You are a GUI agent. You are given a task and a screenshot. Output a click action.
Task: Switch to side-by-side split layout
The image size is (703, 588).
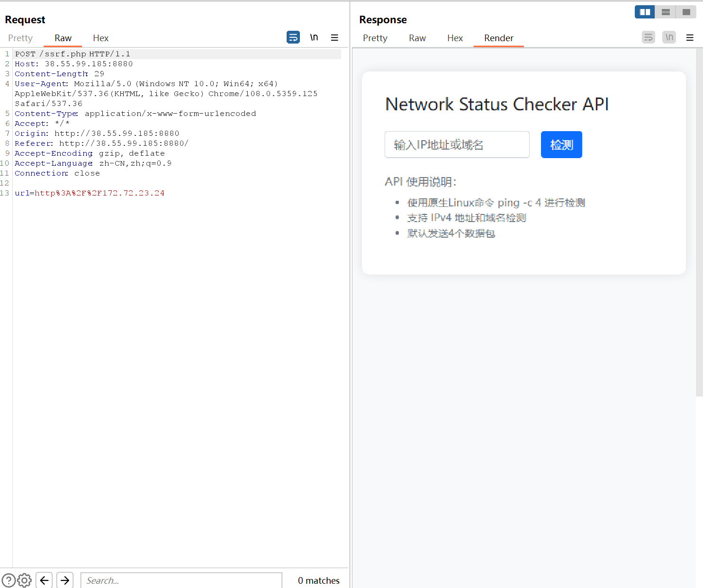coord(645,12)
